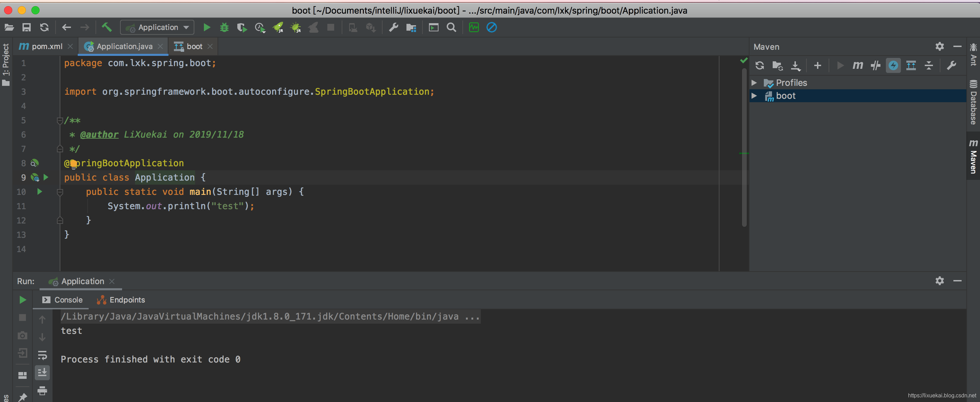Toggle soft-wrap in console
Viewport: 980px width, 402px height.
(x=42, y=355)
